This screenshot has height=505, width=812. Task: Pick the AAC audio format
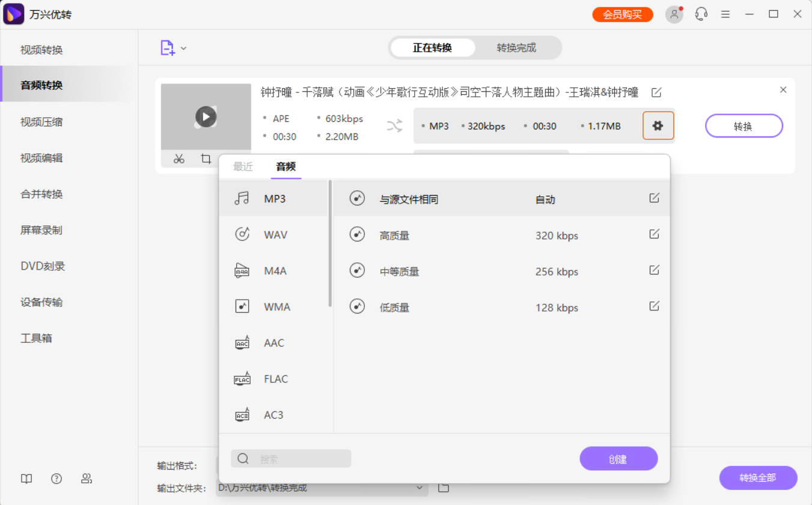point(275,342)
